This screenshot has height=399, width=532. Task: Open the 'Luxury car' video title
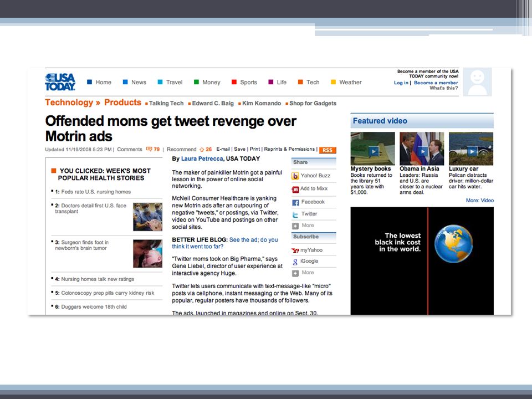click(x=463, y=168)
